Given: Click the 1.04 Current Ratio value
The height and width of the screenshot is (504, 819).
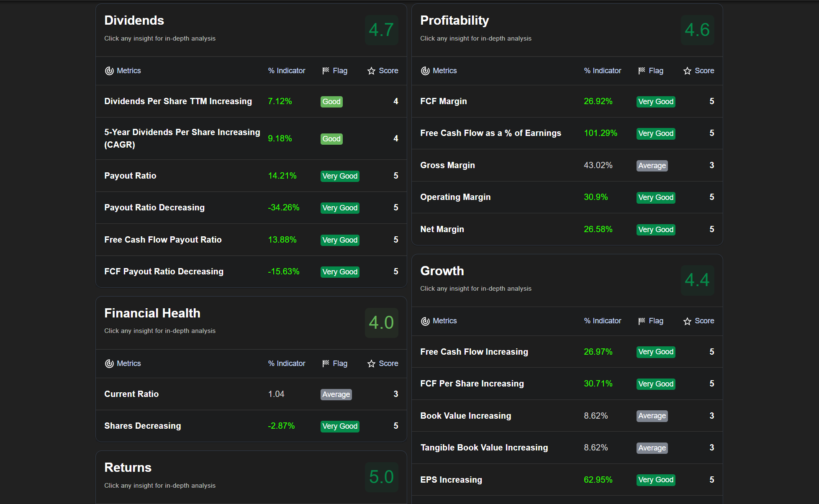Looking at the screenshot, I should (x=276, y=394).
